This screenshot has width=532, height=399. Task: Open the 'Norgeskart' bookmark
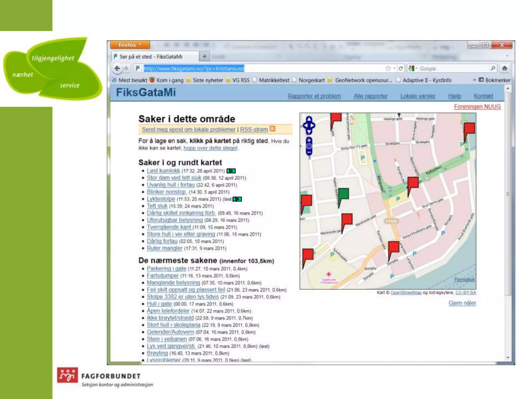click(311, 80)
